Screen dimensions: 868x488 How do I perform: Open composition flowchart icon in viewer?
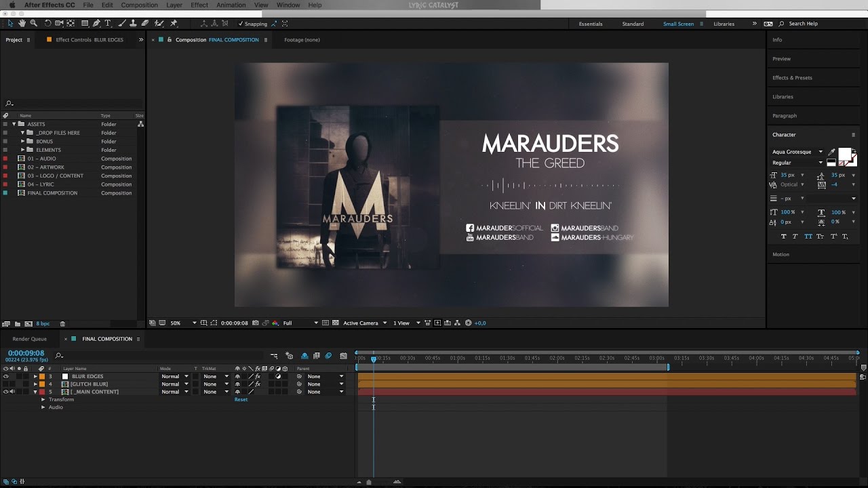pos(457,323)
